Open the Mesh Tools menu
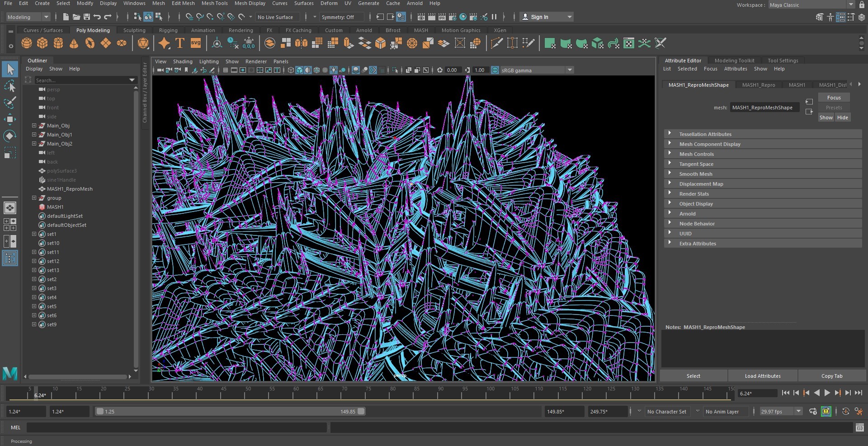This screenshot has height=446, width=868. (214, 3)
